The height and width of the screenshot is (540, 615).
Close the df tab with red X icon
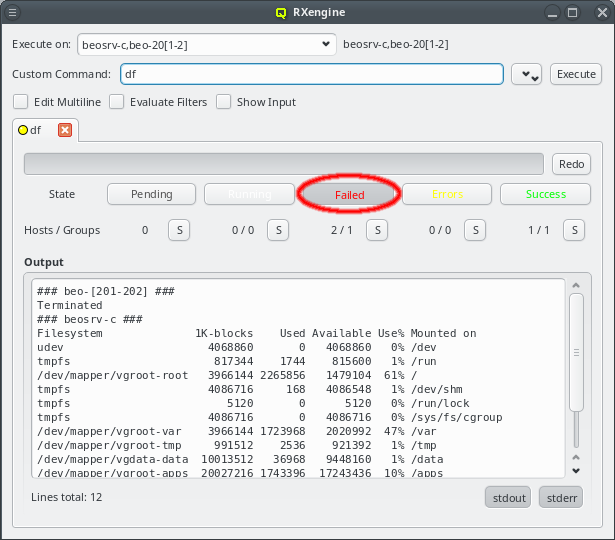65,130
